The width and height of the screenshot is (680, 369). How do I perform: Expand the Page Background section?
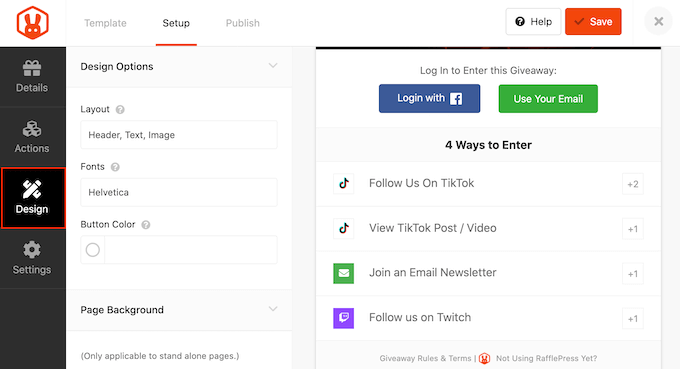[273, 309]
